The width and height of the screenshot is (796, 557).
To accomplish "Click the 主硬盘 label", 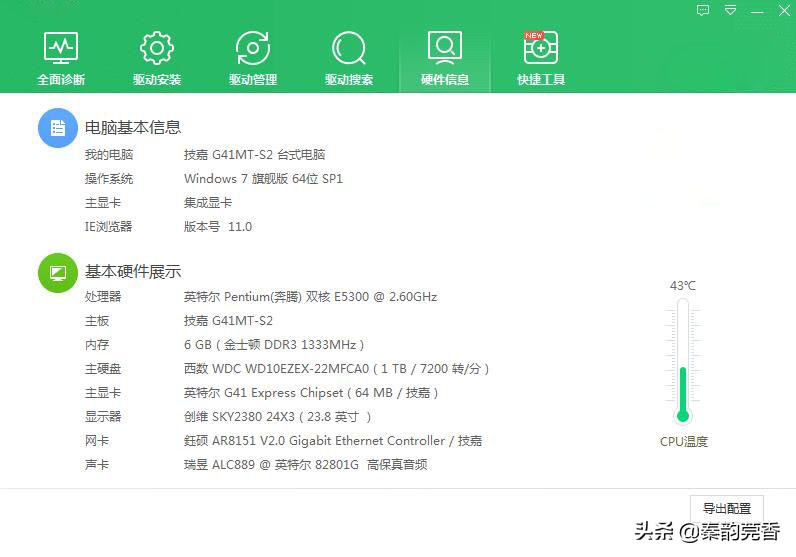I will [x=103, y=369].
